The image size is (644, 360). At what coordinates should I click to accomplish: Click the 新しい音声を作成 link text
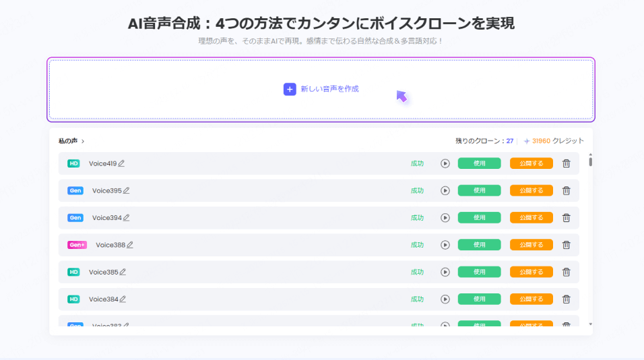point(329,89)
